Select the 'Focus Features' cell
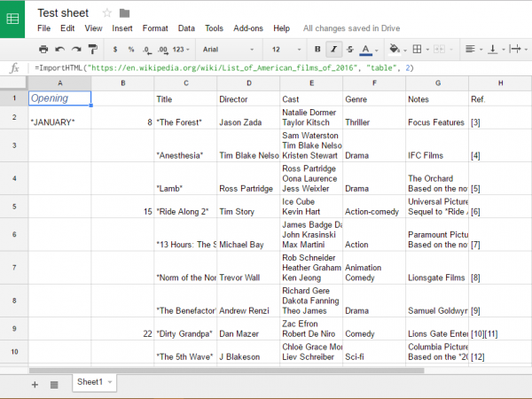The width and height of the screenshot is (532, 399). pyautogui.click(x=437, y=117)
